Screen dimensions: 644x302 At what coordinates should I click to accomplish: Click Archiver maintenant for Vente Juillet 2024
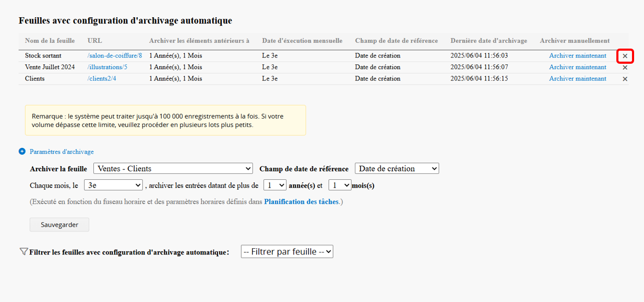(578, 67)
